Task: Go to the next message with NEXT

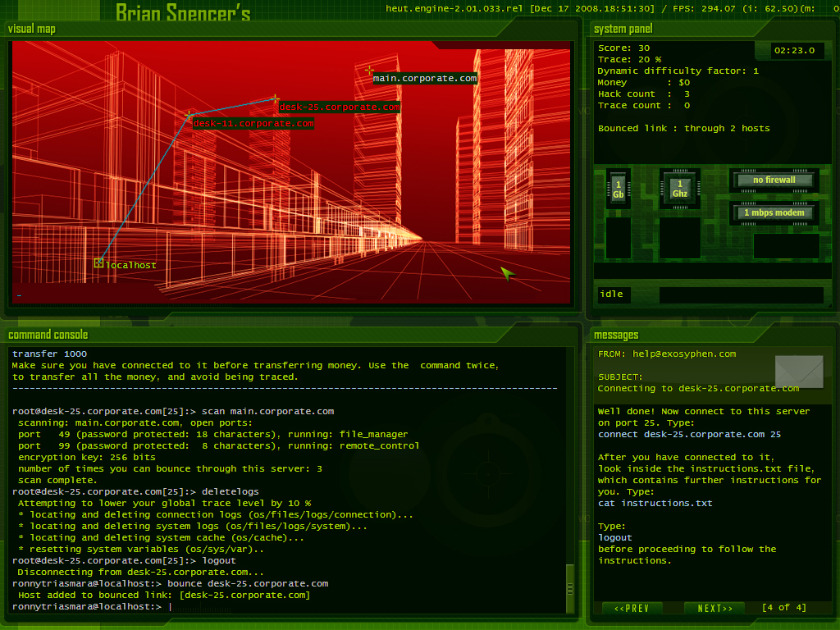Action: click(x=715, y=608)
